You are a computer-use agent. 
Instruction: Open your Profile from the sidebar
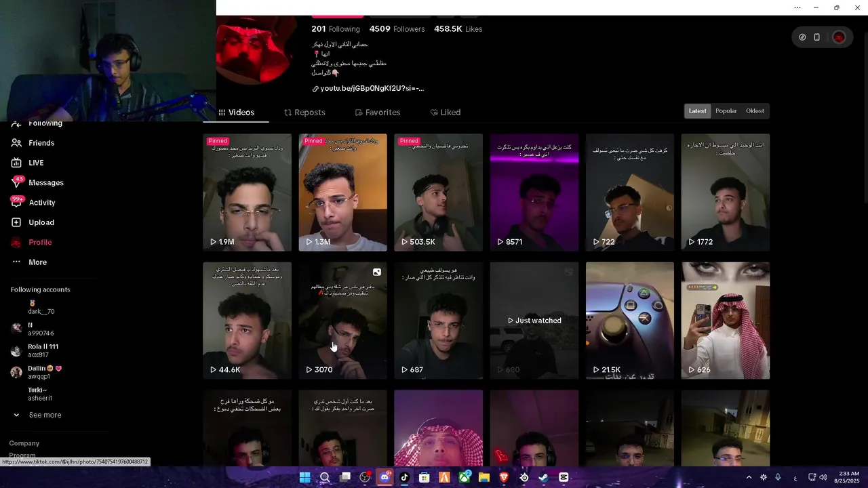pyautogui.click(x=31, y=242)
